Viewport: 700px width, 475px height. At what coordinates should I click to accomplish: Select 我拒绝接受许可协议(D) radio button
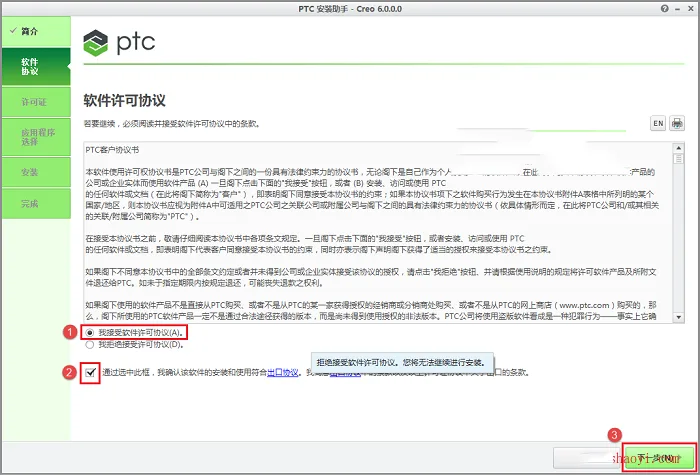pyautogui.click(x=90, y=345)
